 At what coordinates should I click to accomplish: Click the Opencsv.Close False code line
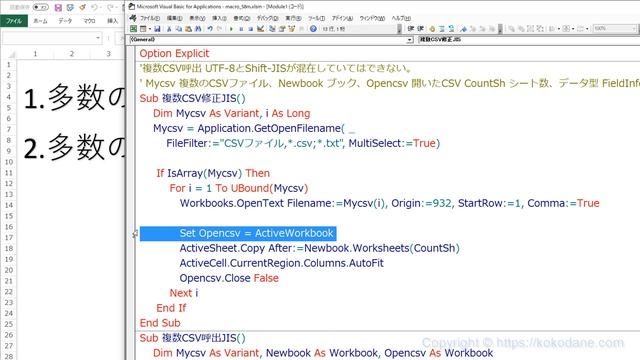click(x=229, y=278)
